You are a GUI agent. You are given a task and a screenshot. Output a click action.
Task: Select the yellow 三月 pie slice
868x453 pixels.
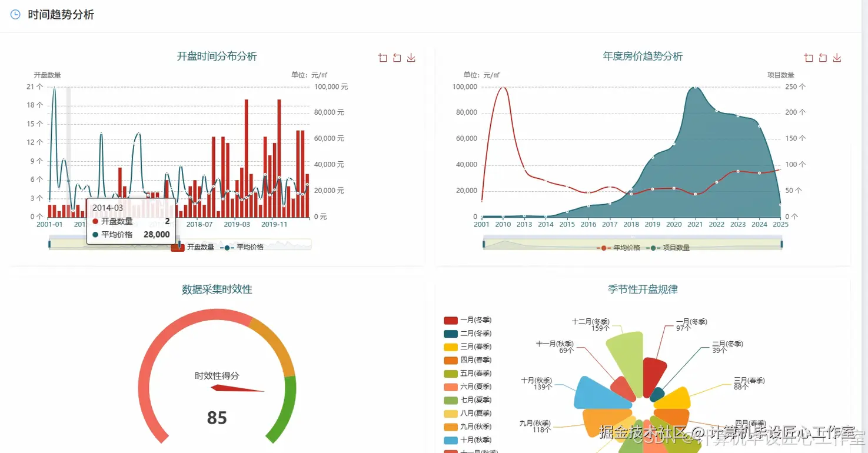pos(674,399)
